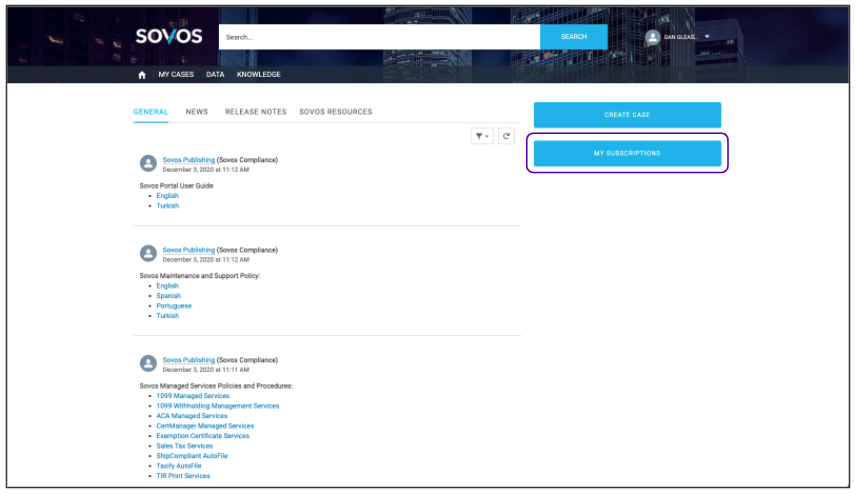
Task: Click the refresh feed icon
Action: [x=506, y=136]
